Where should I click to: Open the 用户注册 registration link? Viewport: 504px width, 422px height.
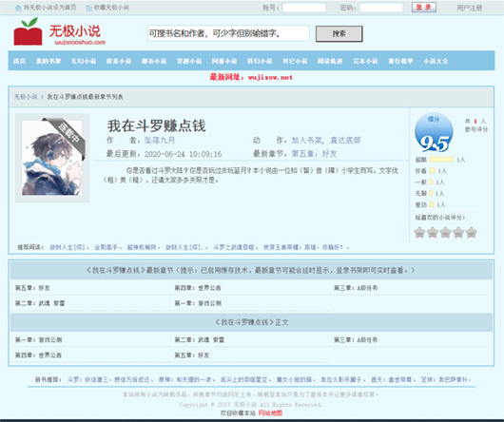click(x=469, y=8)
